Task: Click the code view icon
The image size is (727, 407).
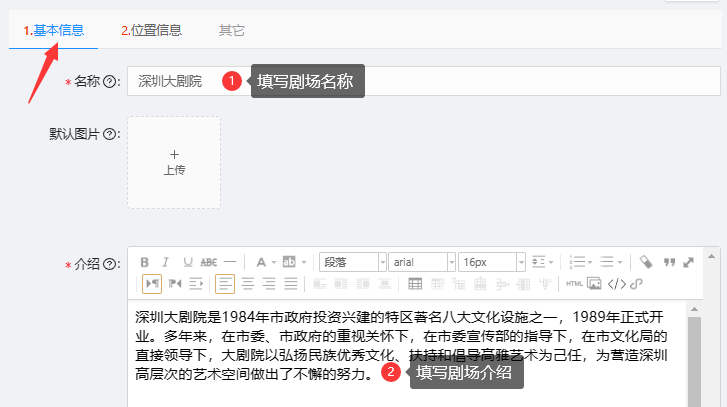Action: click(617, 284)
